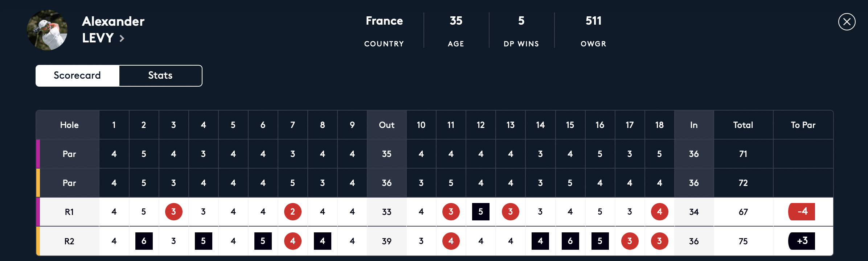Click the R2 bogey square on hole 2

point(144,241)
